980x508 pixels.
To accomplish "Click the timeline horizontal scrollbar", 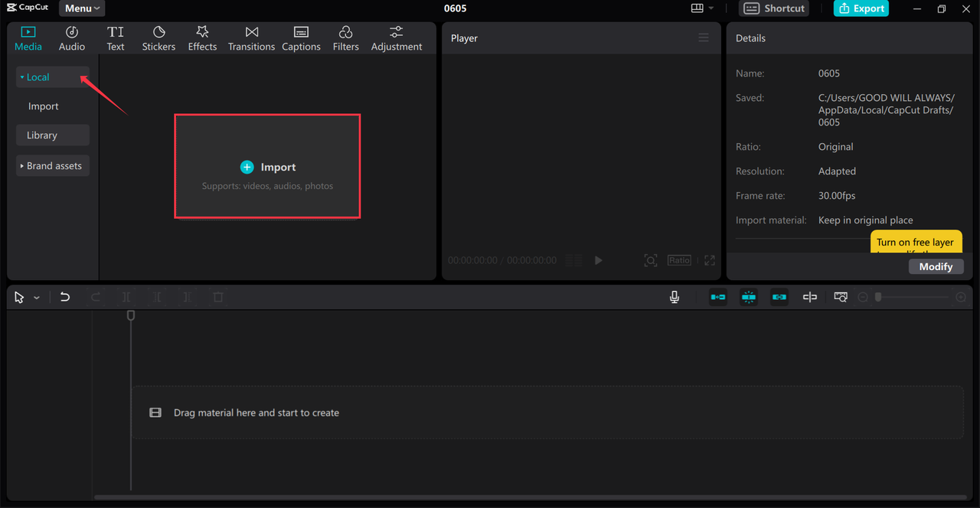I will [532, 497].
